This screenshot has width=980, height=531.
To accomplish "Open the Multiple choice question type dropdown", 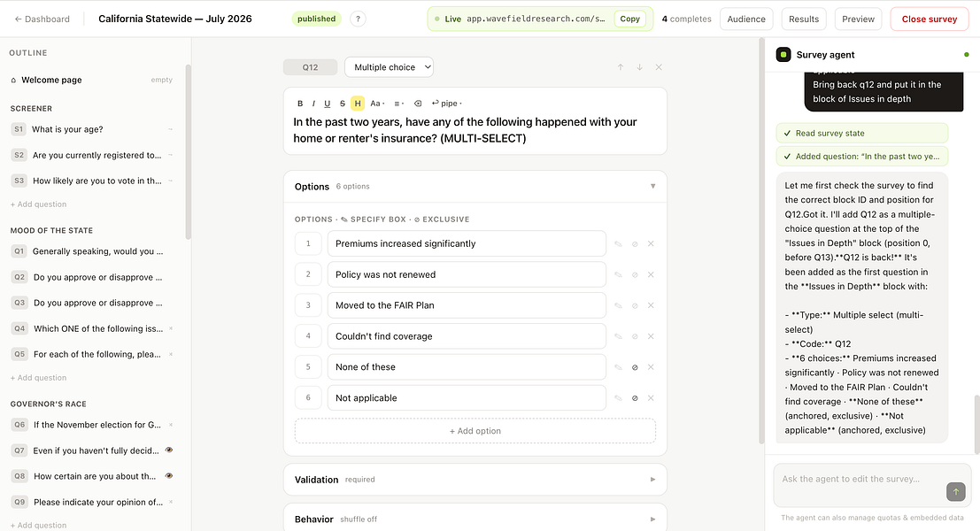I will tap(389, 67).
